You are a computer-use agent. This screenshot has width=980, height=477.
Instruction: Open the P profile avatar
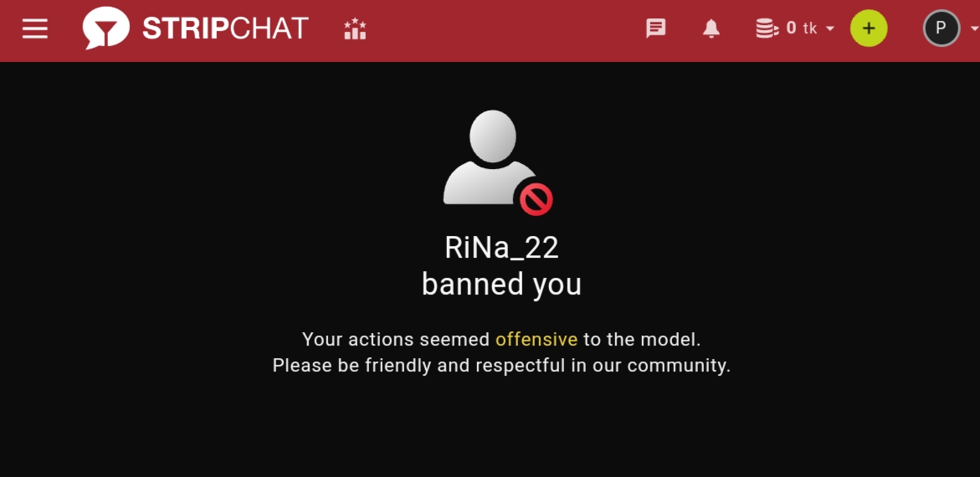[x=942, y=28]
